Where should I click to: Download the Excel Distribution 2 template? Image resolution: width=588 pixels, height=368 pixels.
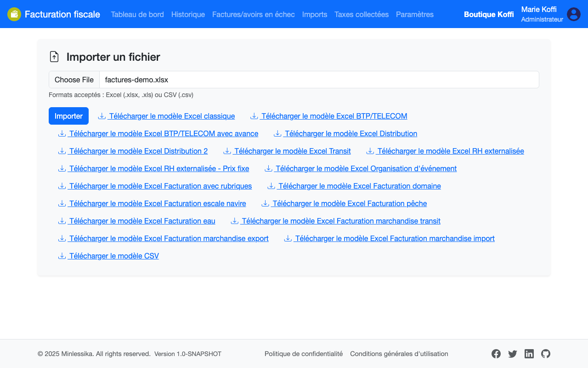[x=133, y=151]
